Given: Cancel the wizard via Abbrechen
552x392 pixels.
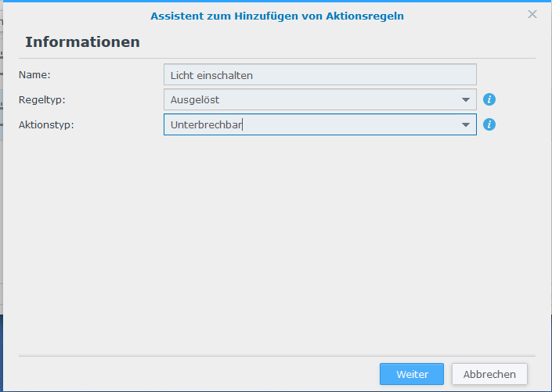Looking at the screenshot, I should point(489,374).
